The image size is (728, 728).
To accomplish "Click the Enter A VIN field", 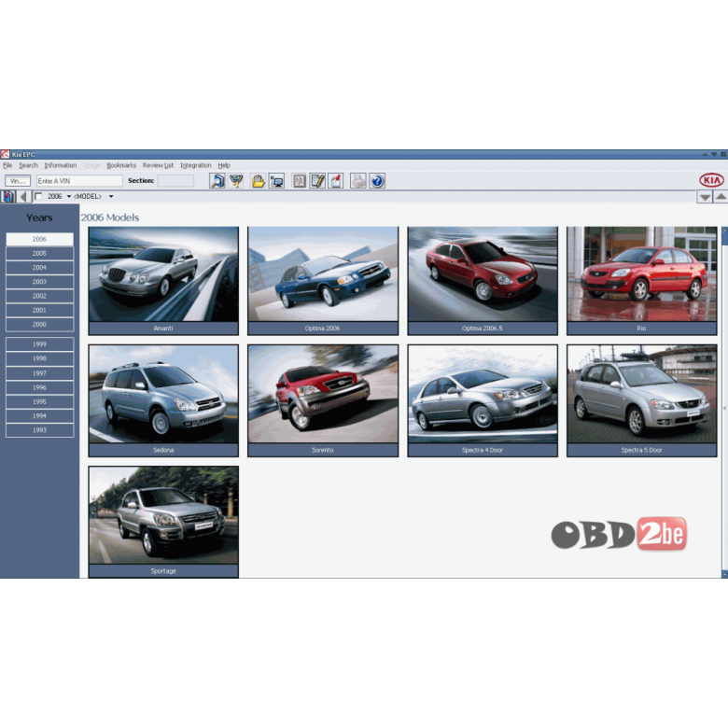I will pyautogui.click(x=79, y=181).
